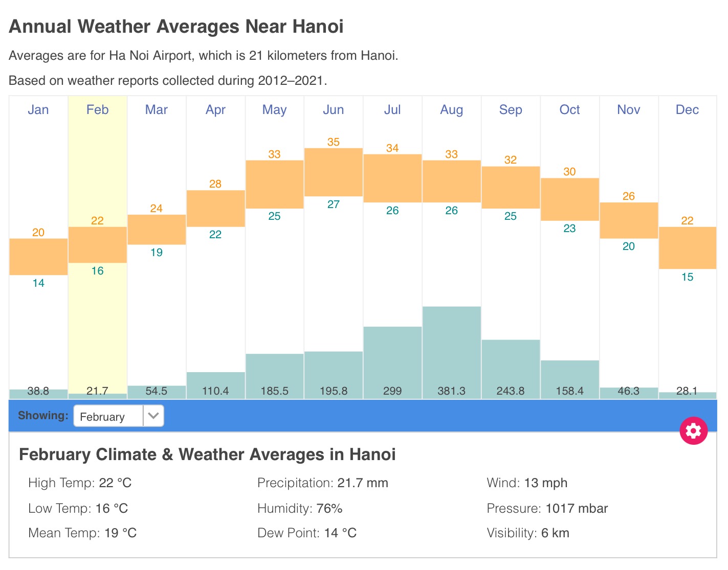Click the February month selection field
Screen dimensions: 728x570
point(108,417)
